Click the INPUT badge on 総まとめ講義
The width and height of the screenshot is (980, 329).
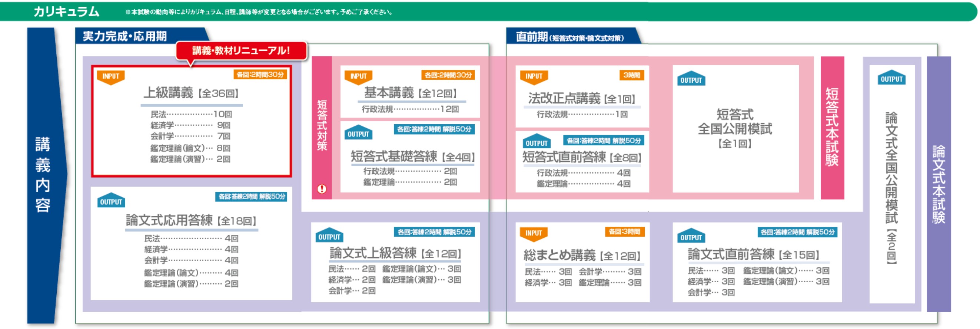tap(534, 233)
